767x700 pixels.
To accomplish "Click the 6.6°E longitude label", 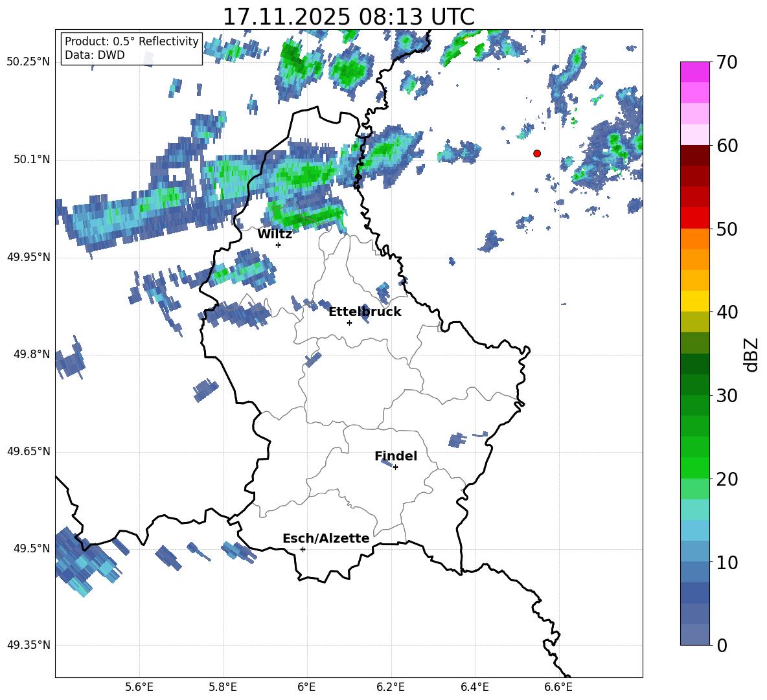I will click(x=558, y=687).
